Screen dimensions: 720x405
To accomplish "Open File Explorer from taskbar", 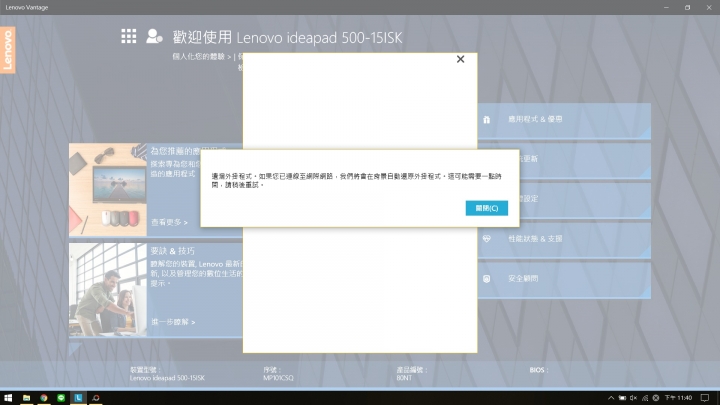I will tap(26, 398).
